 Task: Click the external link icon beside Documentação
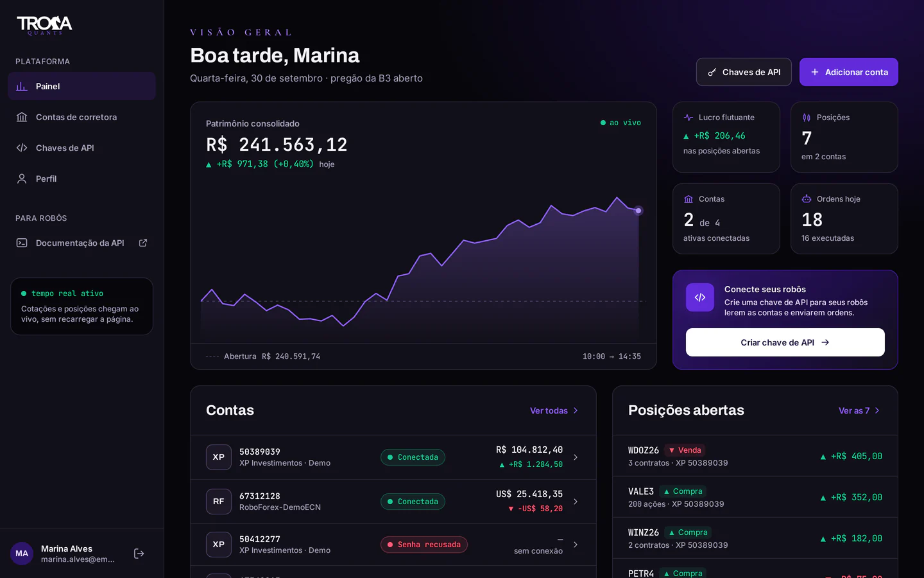point(143,243)
